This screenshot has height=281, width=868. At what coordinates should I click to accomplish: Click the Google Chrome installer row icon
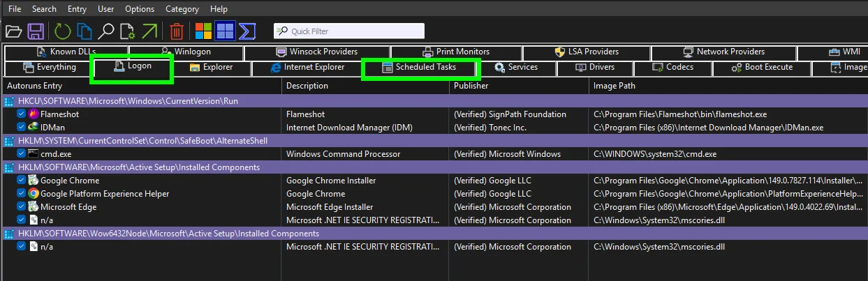[x=33, y=181]
